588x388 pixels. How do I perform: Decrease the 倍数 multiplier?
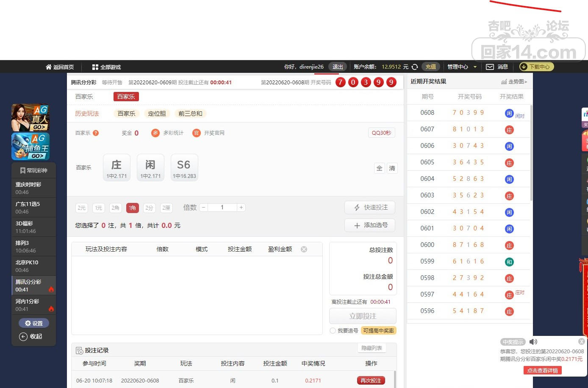204,208
